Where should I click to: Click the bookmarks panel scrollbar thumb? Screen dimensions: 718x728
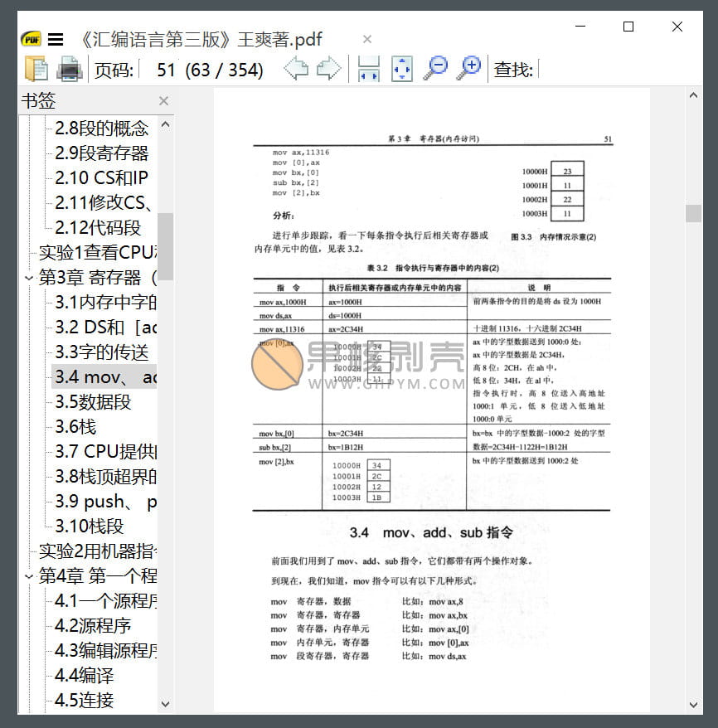[165, 246]
